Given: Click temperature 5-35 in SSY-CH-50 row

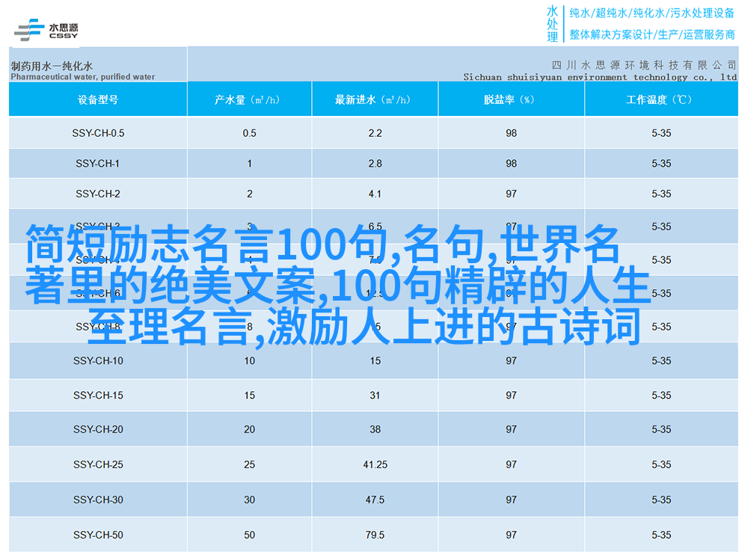Looking at the screenshot, I should tap(661, 535).
